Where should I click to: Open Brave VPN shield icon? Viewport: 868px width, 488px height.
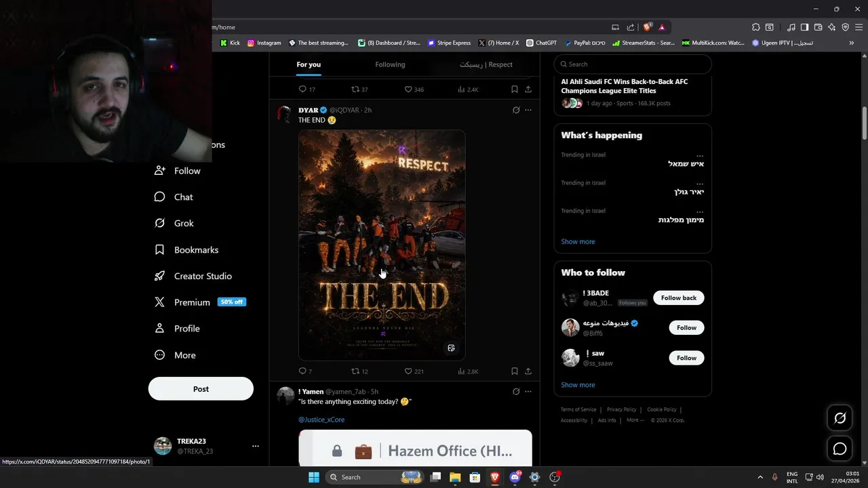pos(846,27)
